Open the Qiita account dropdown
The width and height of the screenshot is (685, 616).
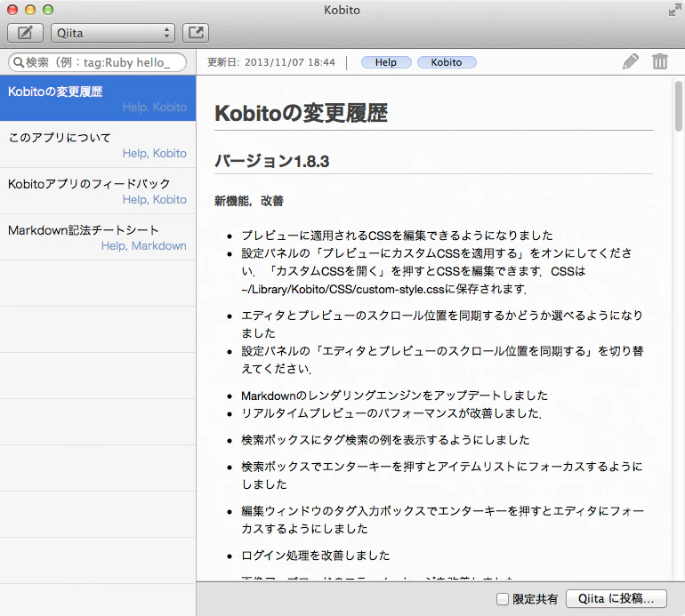[x=113, y=33]
